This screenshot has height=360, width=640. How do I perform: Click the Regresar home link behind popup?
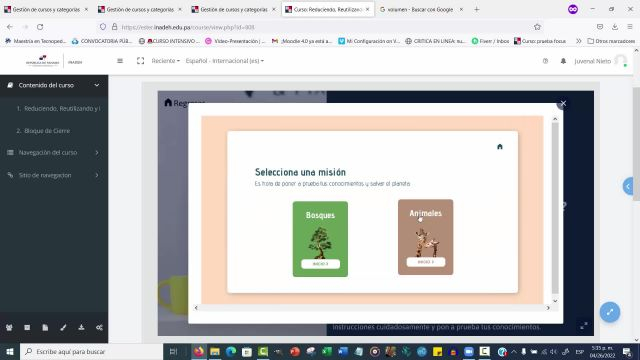(184, 103)
